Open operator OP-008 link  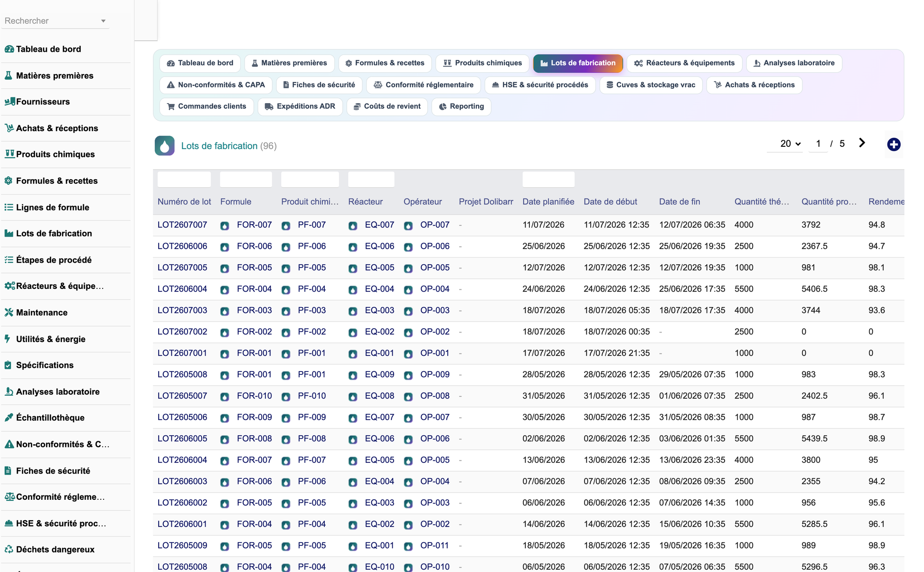[x=435, y=396]
